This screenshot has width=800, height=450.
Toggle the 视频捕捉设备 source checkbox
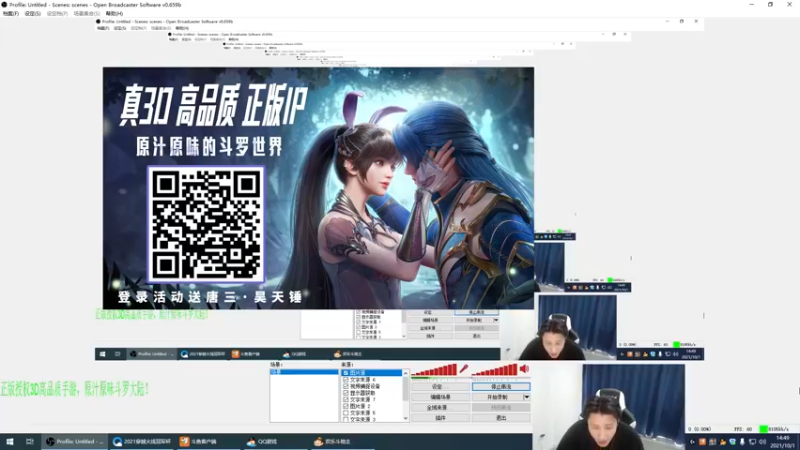346,386
